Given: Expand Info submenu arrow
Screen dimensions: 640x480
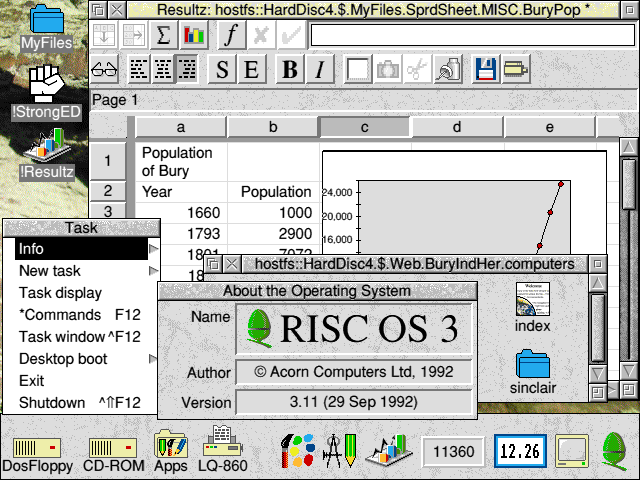Looking at the screenshot, I should (153, 249).
